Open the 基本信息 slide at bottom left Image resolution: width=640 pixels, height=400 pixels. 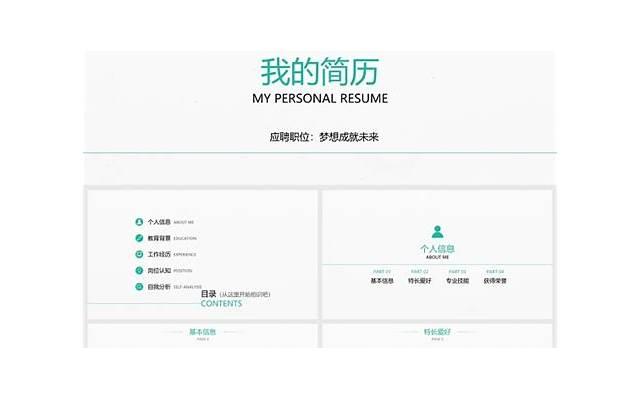tap(202, 336)
